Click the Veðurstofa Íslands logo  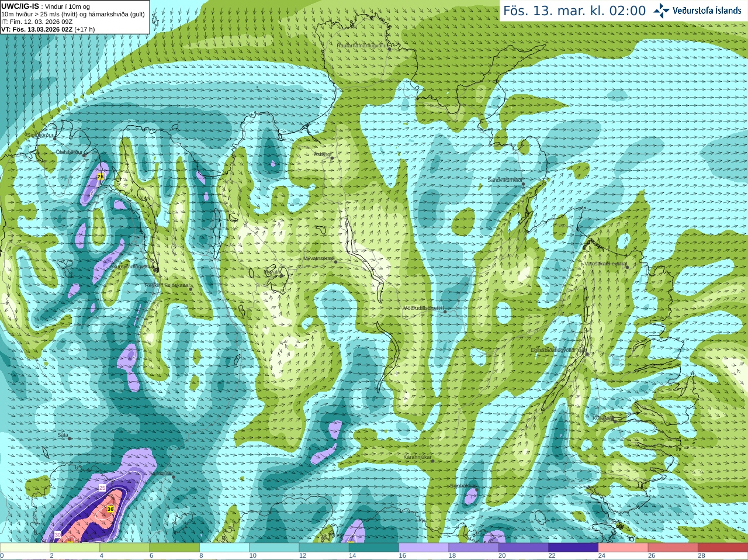697,11
